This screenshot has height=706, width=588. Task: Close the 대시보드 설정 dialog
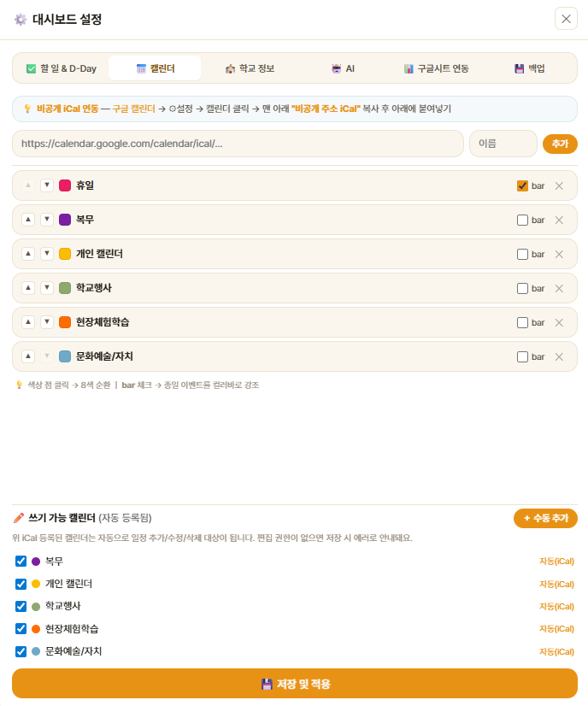tap(566, 19)
